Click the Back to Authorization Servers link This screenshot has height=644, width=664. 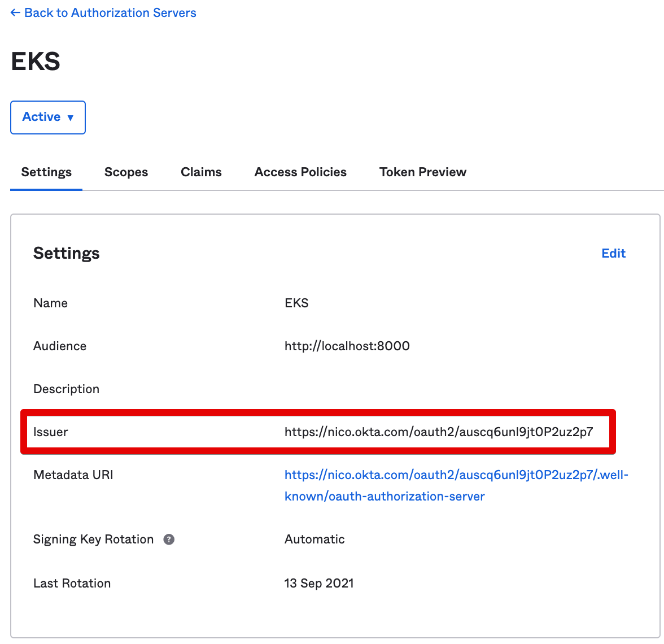[103, 13]
